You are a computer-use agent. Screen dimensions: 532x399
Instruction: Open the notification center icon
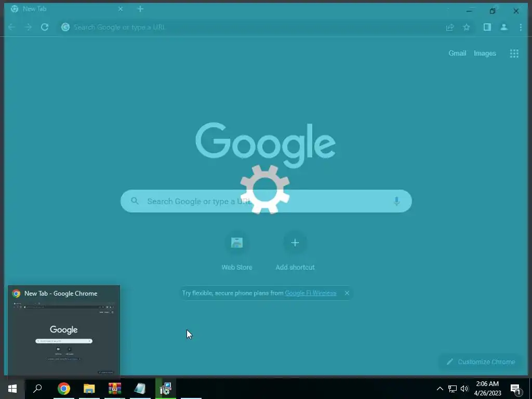pos(516,390)
